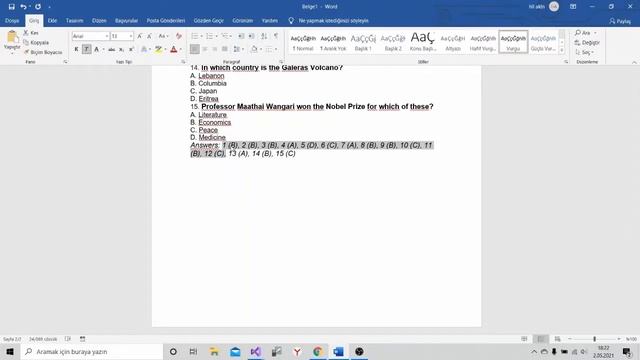The image size is (640, 360).
Task: Open the Dosya tab
Action: click(12, 20)
